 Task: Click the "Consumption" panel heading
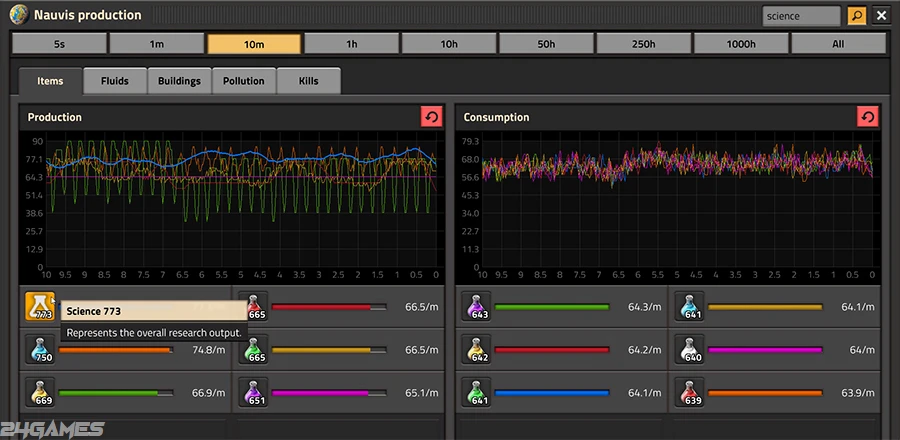pos(496,117)
